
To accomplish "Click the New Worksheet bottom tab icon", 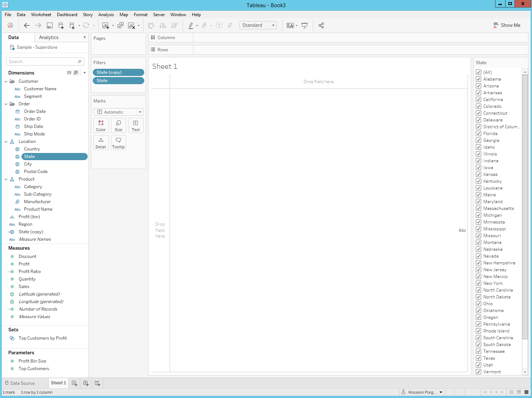I will pyautogui.click(x=74, y=383).
